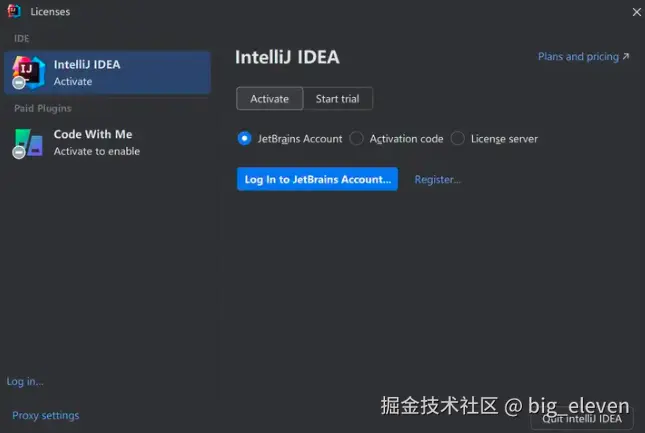Click the IntelliJ IDEA logo in the product list
This screenshot has height=433, width=645.
tap(28, 72)
